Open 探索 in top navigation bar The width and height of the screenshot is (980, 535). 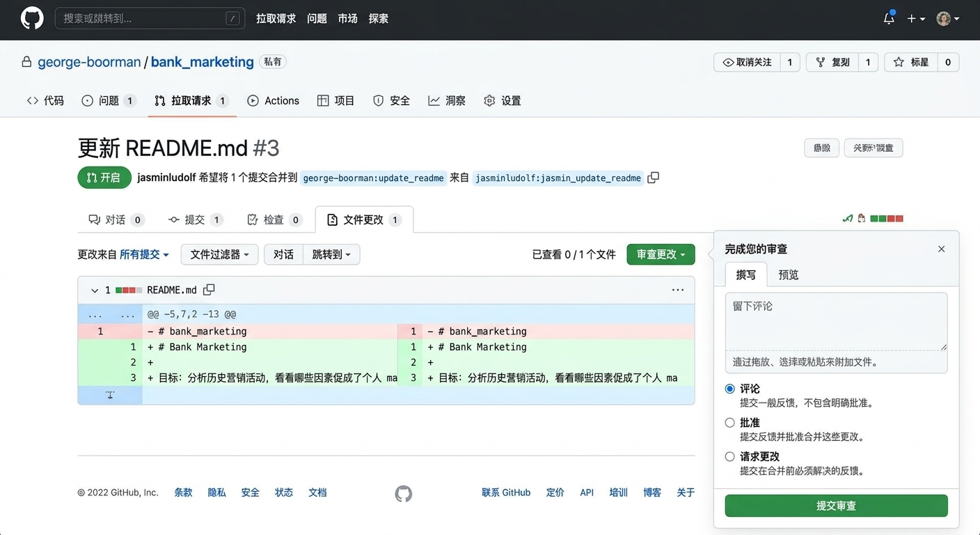coord(379,19)
